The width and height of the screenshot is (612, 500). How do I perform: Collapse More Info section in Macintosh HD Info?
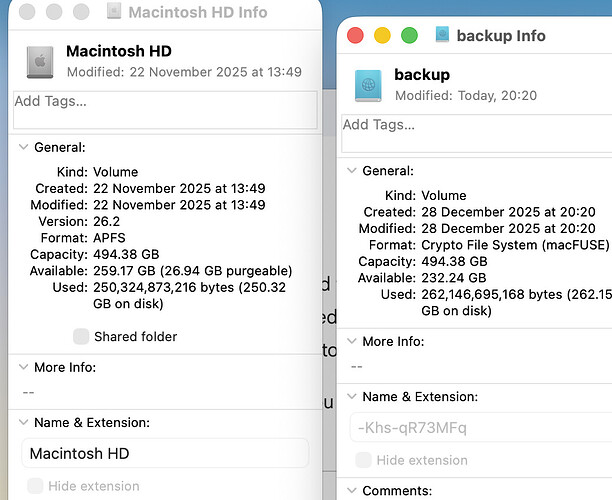pos(23,367)
